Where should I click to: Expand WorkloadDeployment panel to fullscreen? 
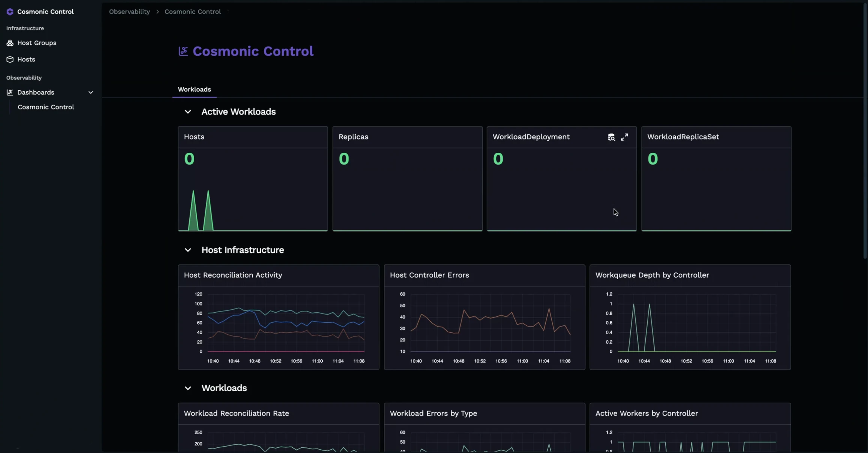(x=624, y=137)
